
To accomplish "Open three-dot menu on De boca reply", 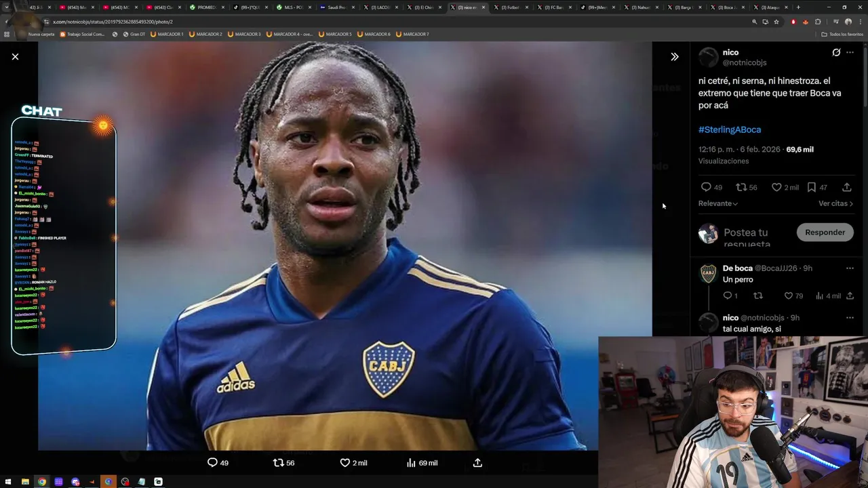I will [x=850, y=268].
